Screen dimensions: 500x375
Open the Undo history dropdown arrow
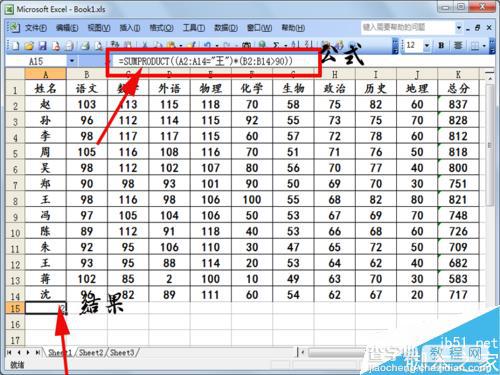click(x=217, y=45)
